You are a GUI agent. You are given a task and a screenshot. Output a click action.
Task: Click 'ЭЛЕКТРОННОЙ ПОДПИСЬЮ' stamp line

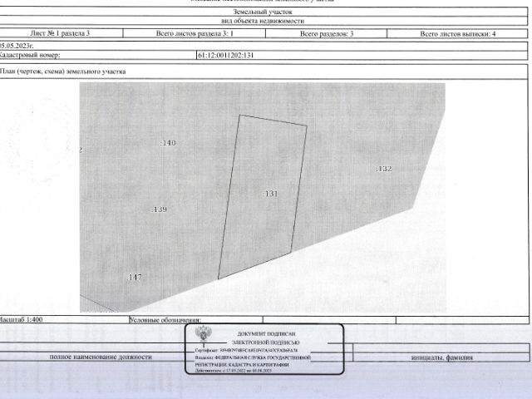coord(266,342)
